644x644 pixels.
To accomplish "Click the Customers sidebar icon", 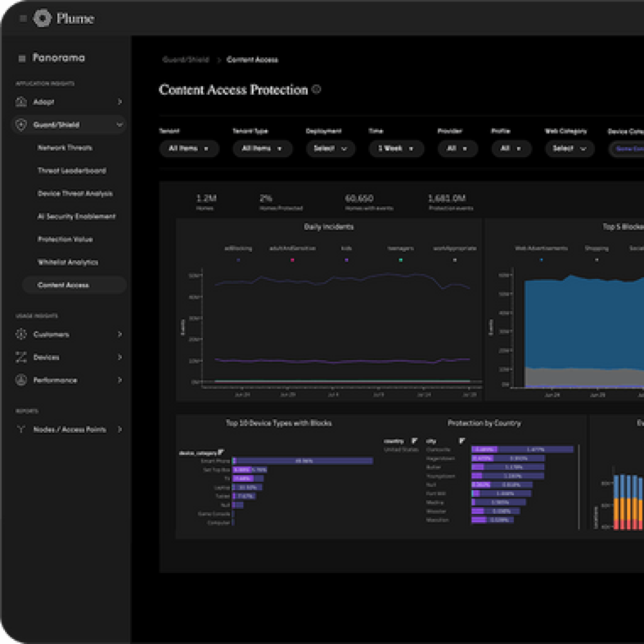I will [21, 334].
